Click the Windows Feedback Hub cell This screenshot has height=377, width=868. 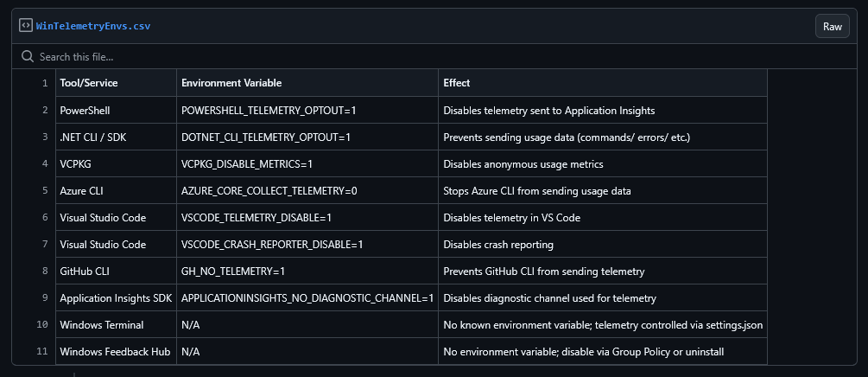(x=115, y=352)
